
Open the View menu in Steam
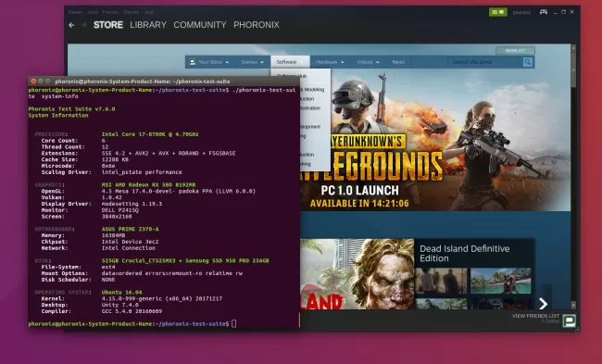[93, 12]
